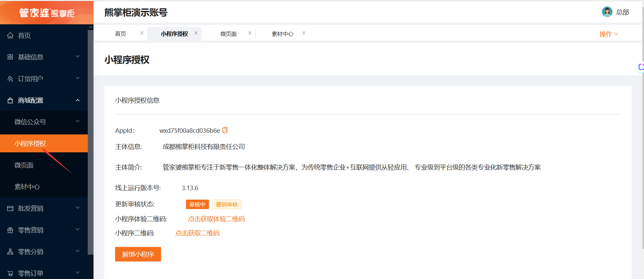Click the 更新审核状态 label
644x279 pixels.
[x=135, y=204]
